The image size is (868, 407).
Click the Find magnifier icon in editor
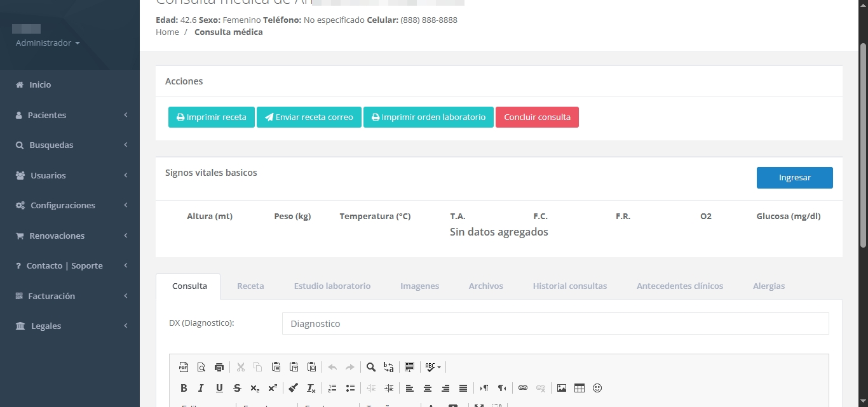371,367
